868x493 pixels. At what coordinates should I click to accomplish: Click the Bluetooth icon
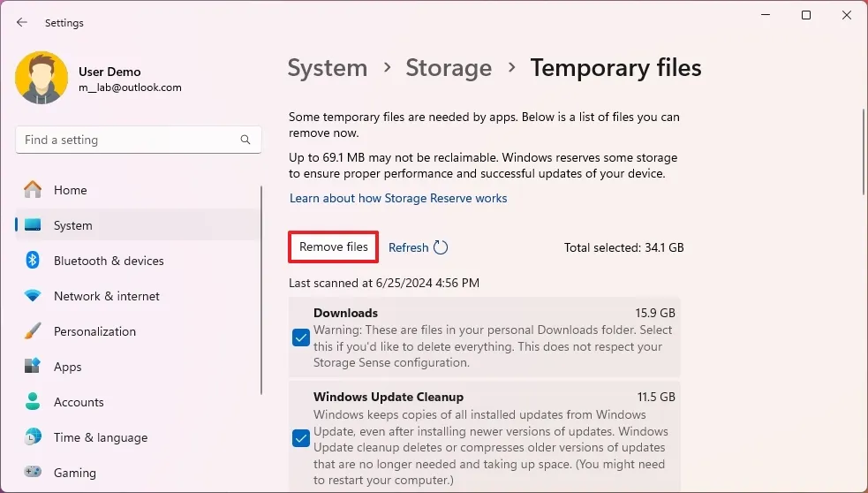33,260
